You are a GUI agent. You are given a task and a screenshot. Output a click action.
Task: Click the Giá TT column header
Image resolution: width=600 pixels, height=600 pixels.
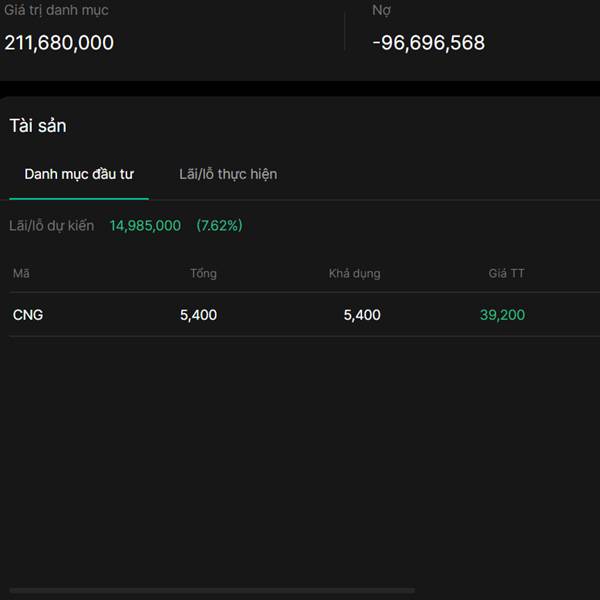pos(506,273)
